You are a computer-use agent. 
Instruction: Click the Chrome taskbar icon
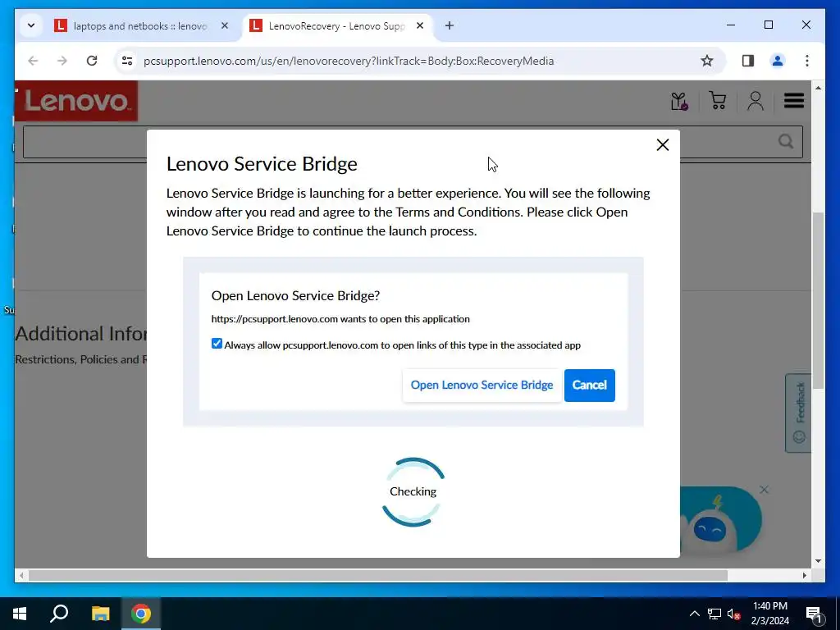pos(141,614)
